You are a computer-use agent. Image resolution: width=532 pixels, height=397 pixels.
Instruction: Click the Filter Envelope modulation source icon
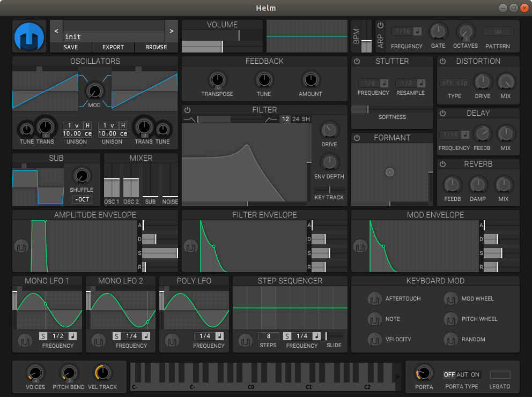pyautogui.click(x=191, y=246)
